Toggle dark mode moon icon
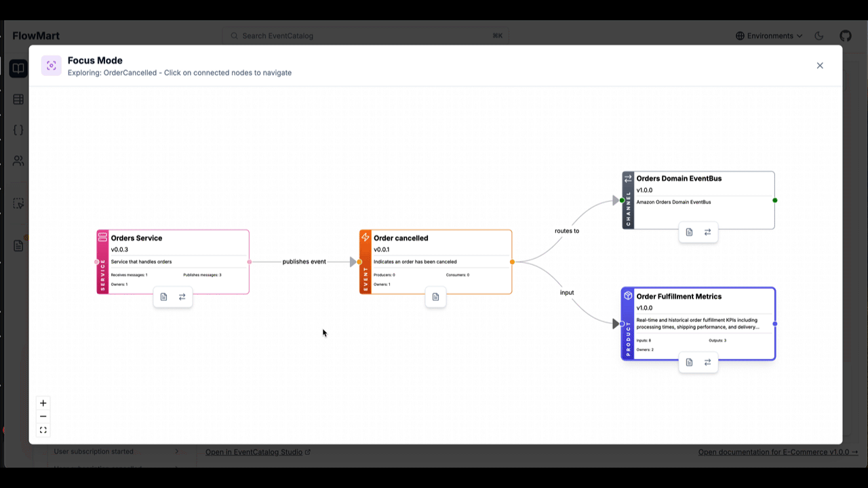Screen dimensions: 868x488 pos(819,36)
